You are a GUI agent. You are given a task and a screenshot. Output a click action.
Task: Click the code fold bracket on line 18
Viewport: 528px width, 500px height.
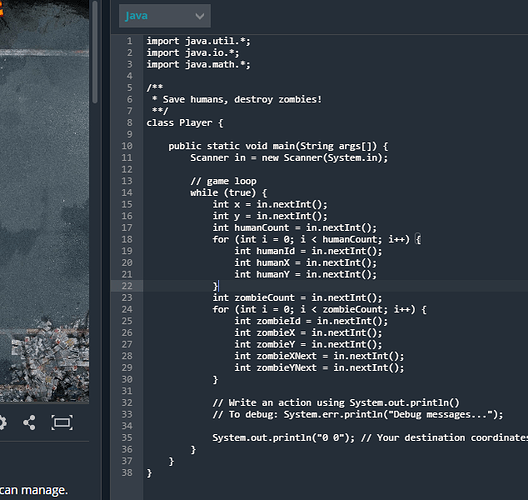pyautogui.click(x=418, y=239)
